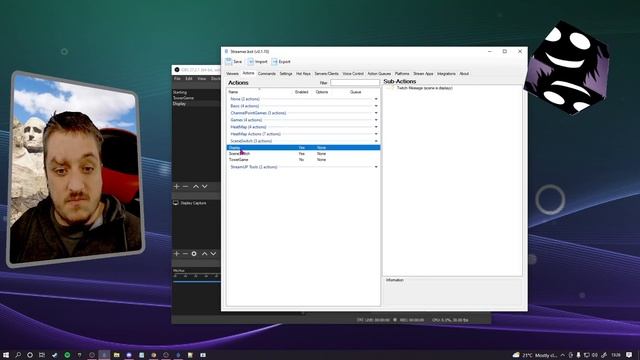This screenshot has height=360, width=640.
Task: Open source properties gear icon in OBS
Action: click(194, 253)
